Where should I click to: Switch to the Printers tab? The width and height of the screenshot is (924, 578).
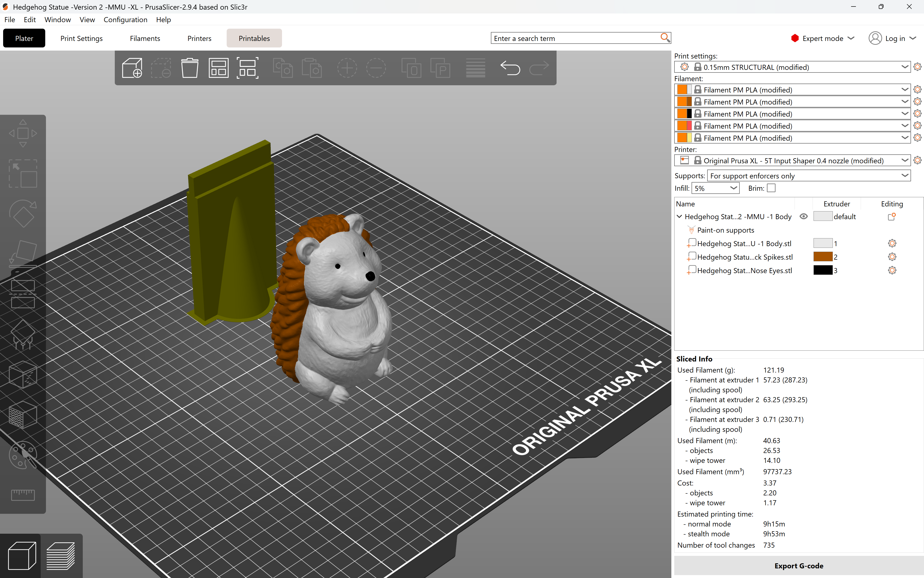click(199, 38)
